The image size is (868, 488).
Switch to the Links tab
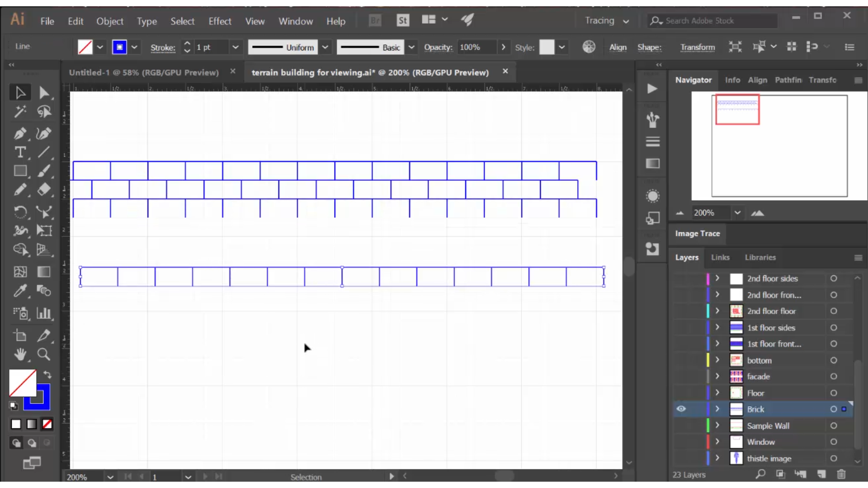[721, 257]
